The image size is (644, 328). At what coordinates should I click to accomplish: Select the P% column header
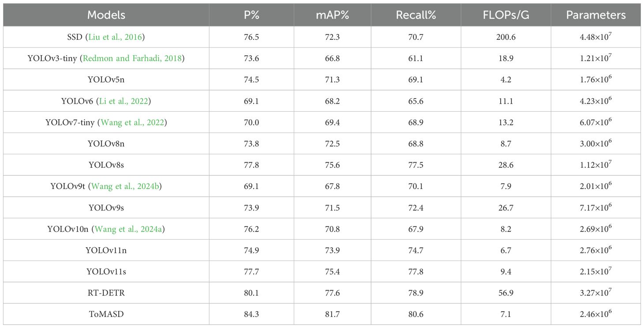(x=252, y=15)
